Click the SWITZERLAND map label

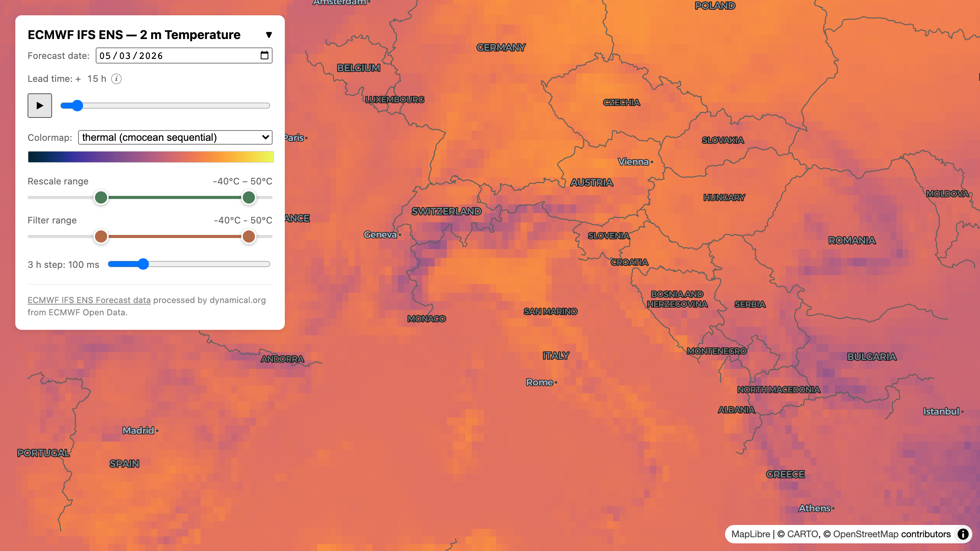point(446,211)
